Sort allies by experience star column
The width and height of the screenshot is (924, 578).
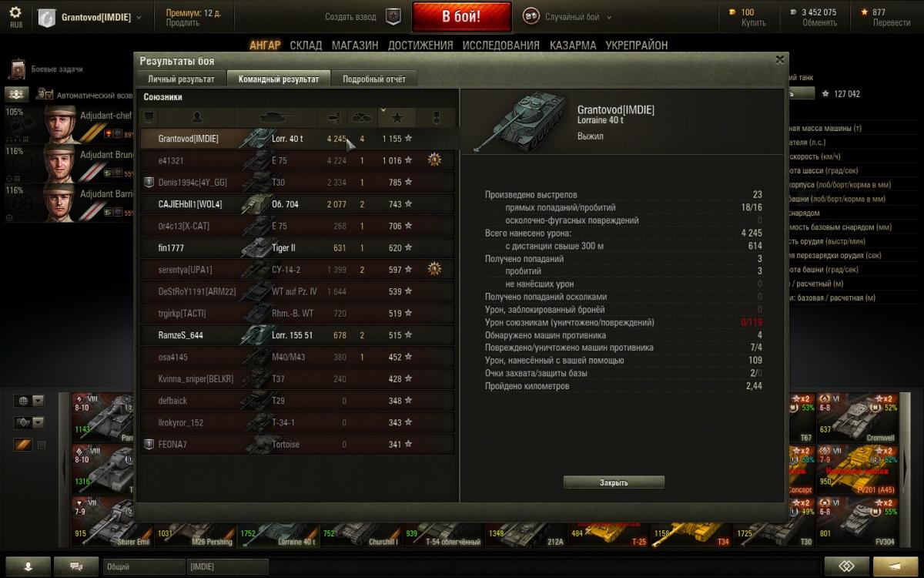(397, 118)
